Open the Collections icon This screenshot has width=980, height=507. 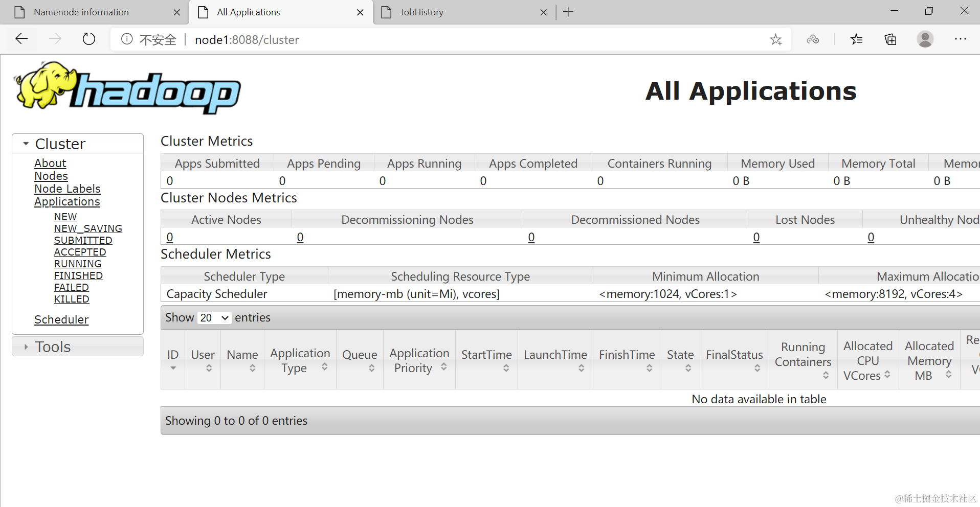point(890,39)
